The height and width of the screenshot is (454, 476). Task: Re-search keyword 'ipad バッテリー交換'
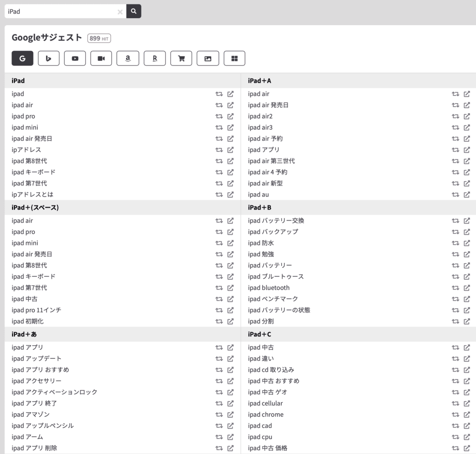tap(455, 221)
